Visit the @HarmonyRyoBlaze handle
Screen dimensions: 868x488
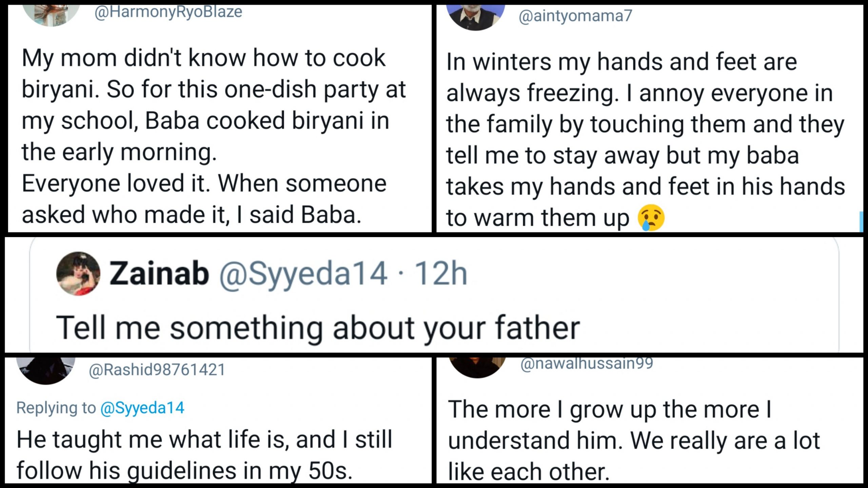point(169,12)
